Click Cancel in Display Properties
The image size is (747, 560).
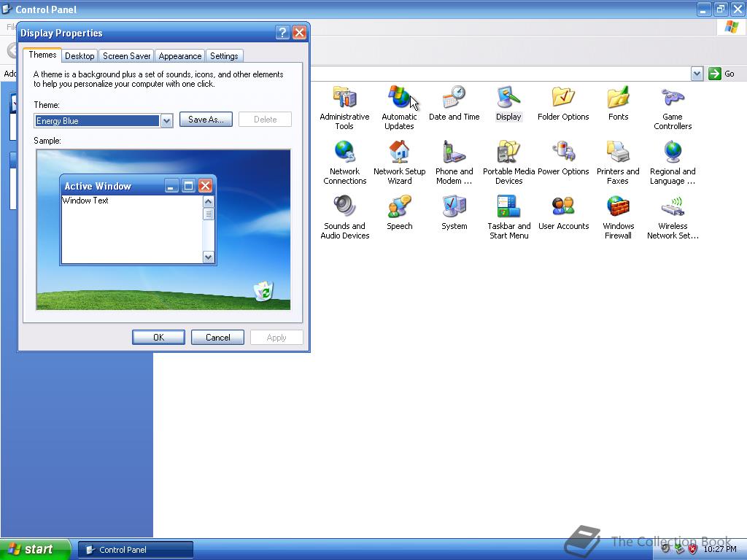point(217,337)
